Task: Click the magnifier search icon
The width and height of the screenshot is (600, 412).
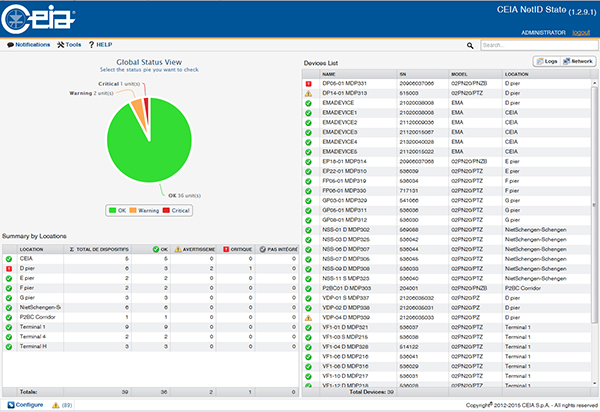Action: (x=470, y=46)
